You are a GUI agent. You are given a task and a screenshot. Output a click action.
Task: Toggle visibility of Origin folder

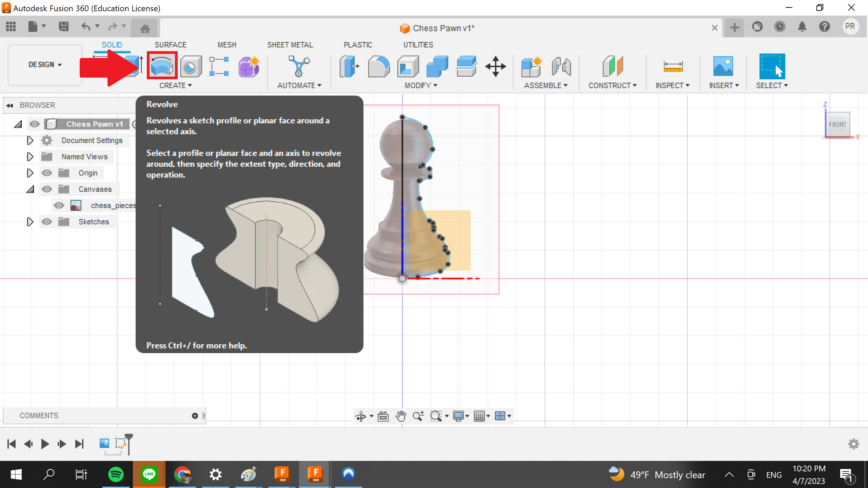click(x=46, y=173)
